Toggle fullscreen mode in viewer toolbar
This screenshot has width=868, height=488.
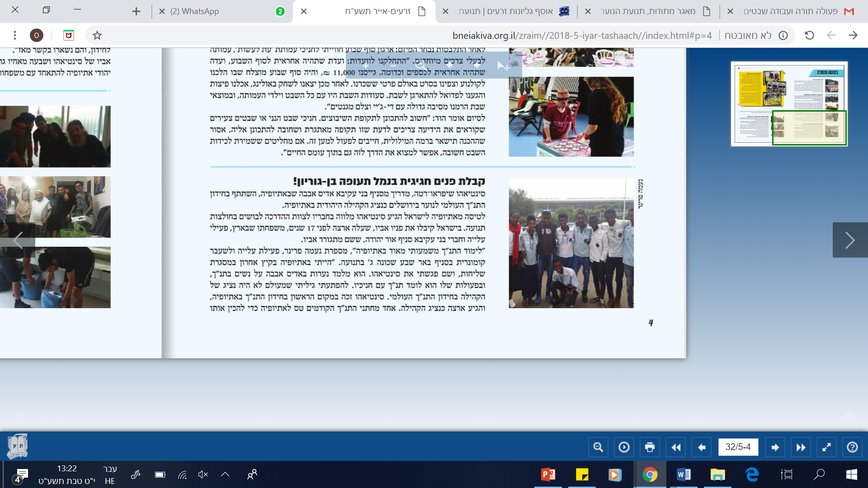(x=826, y=447)
